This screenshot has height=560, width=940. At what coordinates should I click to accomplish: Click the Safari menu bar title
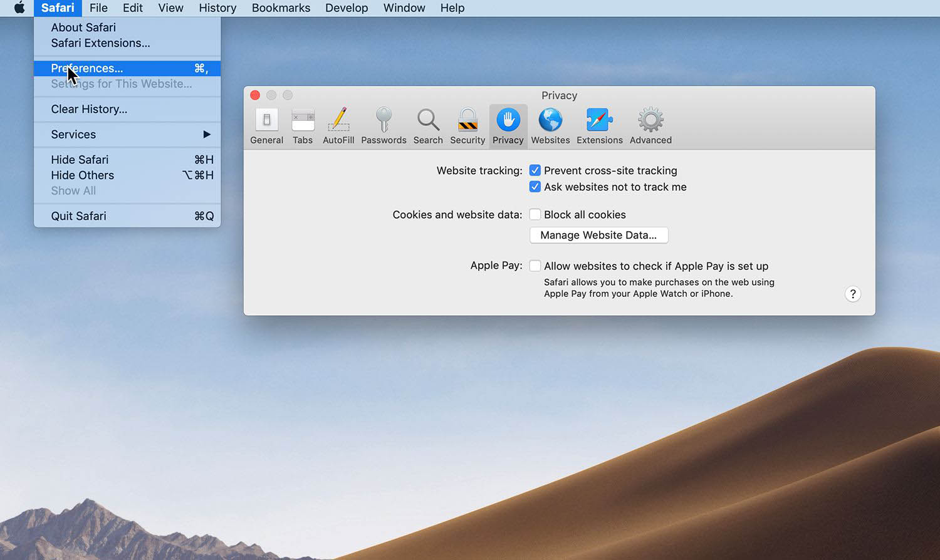coord(58,8)
